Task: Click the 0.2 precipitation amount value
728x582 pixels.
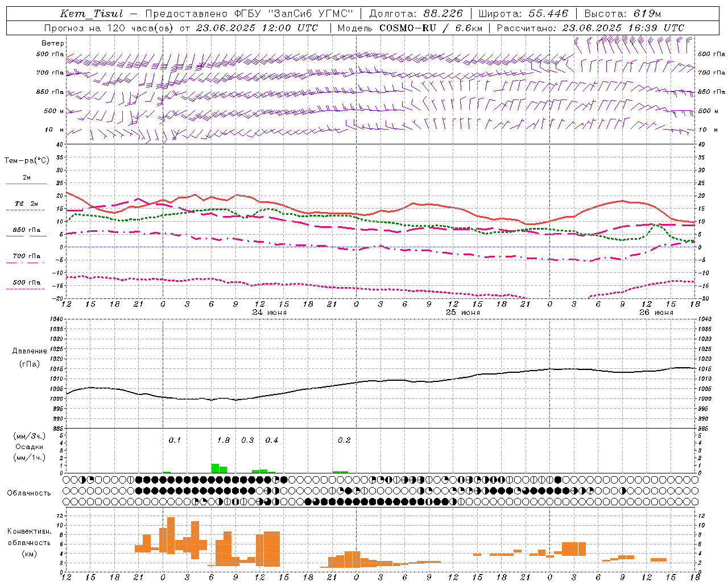Action: click(344, 440)
